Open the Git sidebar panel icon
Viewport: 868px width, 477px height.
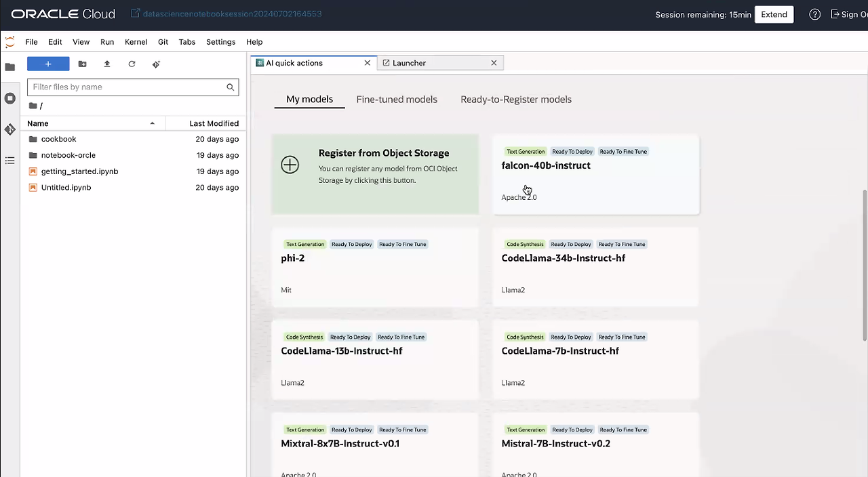[x=9, y=129]
